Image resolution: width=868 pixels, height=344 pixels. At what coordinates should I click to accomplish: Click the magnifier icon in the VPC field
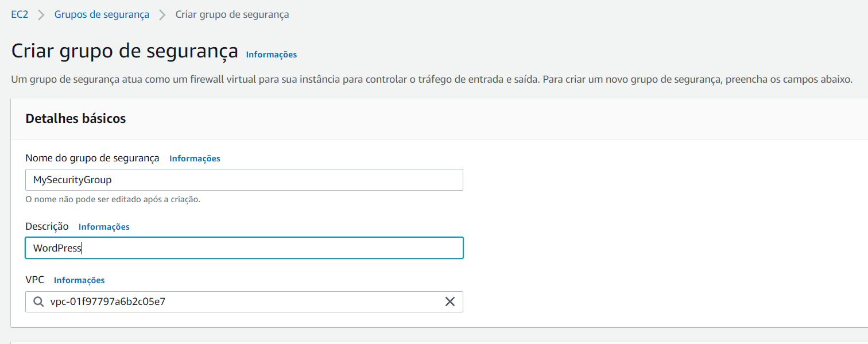pyautogui.click(x=37, y=302)
